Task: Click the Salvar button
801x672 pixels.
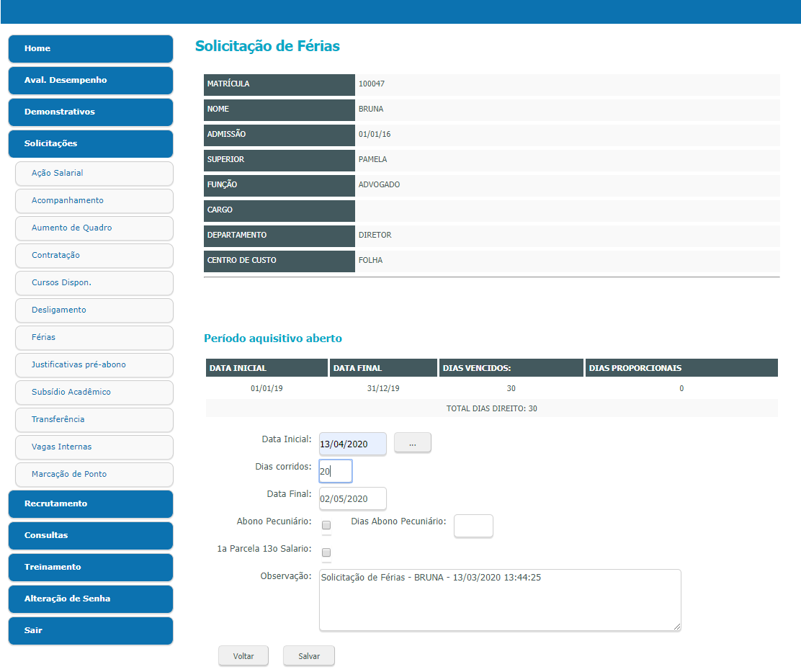Action: [x=309, y=656]
